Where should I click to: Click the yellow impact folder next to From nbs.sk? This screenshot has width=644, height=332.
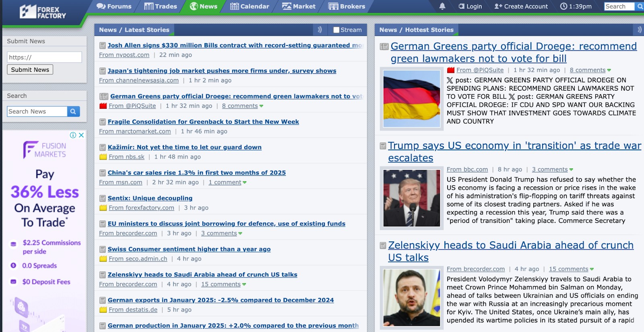tap(103, 157)
